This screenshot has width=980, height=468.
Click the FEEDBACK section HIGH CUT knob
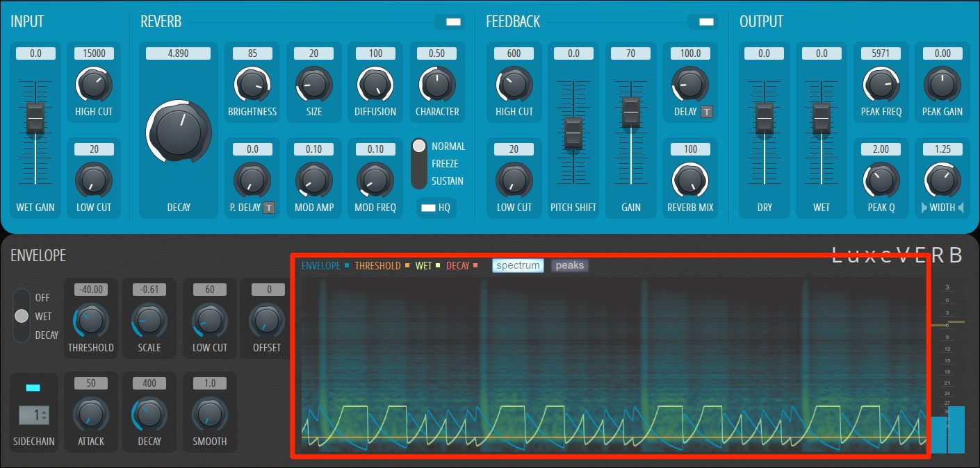514,85
